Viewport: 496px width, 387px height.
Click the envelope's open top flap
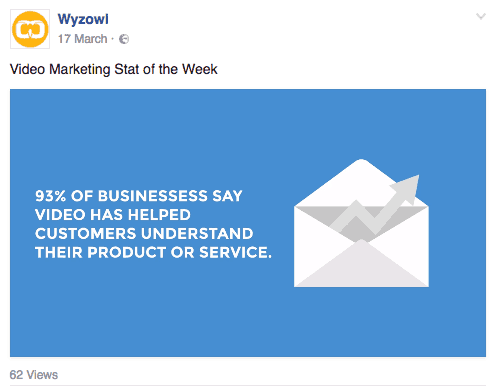[x=361, y=183]
